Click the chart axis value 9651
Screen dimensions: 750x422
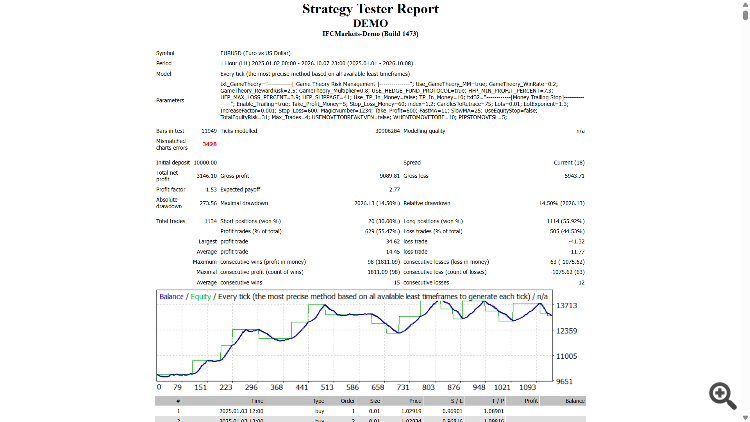pyautogui.click(x=564, y=381)
